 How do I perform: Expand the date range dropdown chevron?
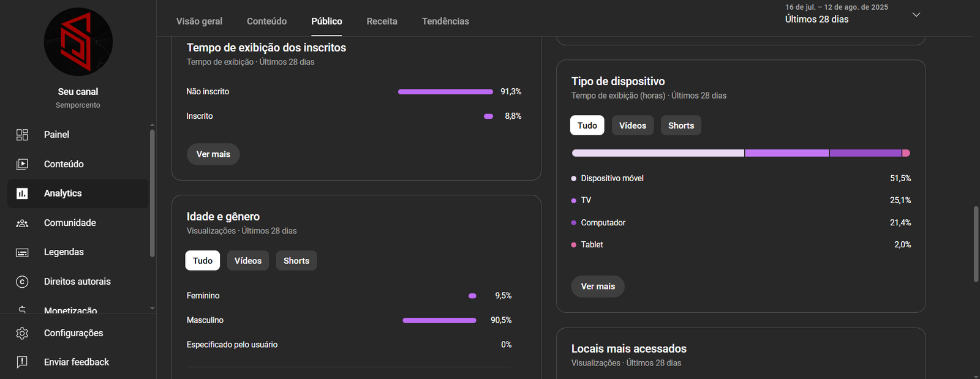(x=916, y=15)
